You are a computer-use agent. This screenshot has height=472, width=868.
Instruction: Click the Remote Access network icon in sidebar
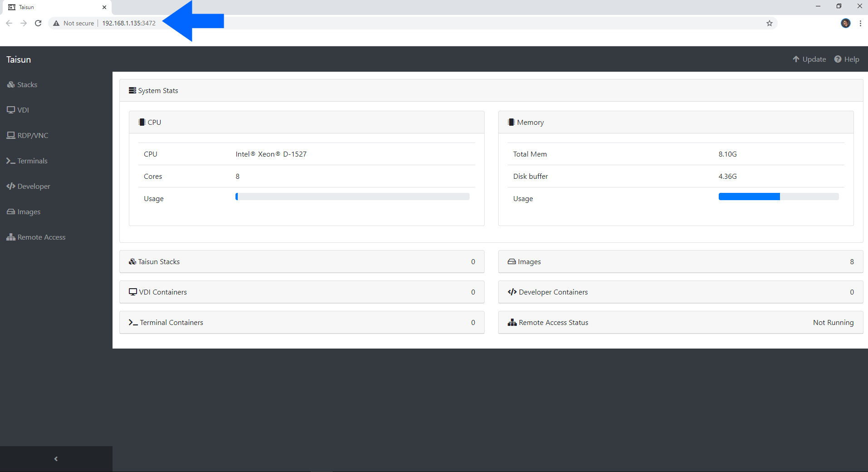[x=11, y=237]
